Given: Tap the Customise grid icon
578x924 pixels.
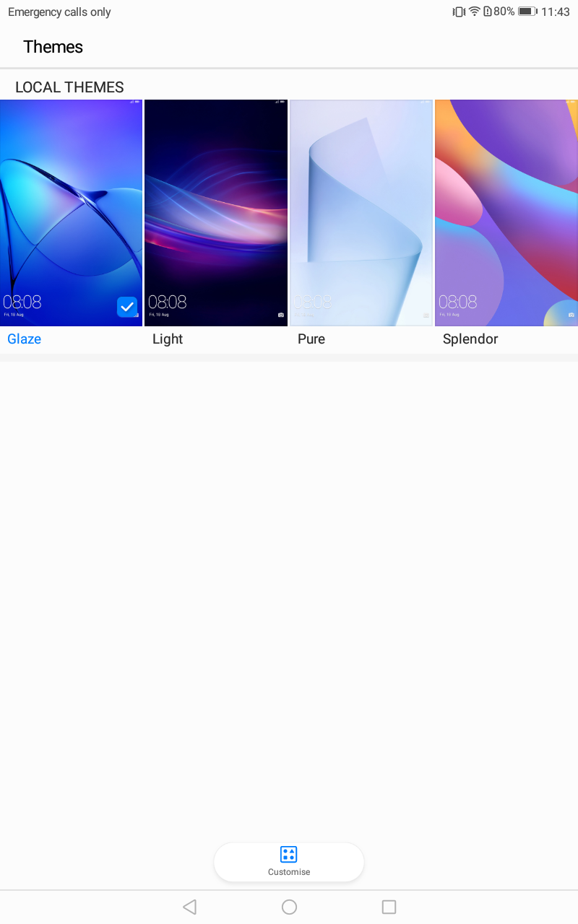Looking at the screenshot, I should [x=289, y=855].
